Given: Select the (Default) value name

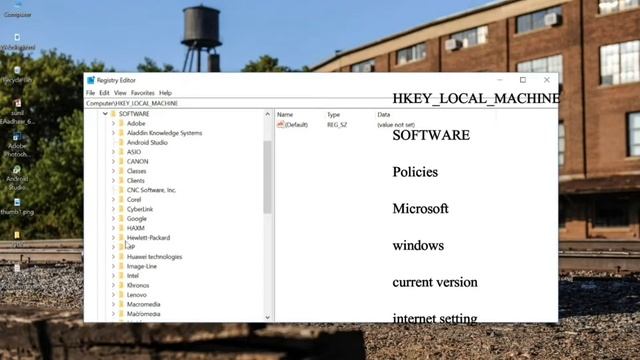Looking at the screenshot, I should coord(296,124).
